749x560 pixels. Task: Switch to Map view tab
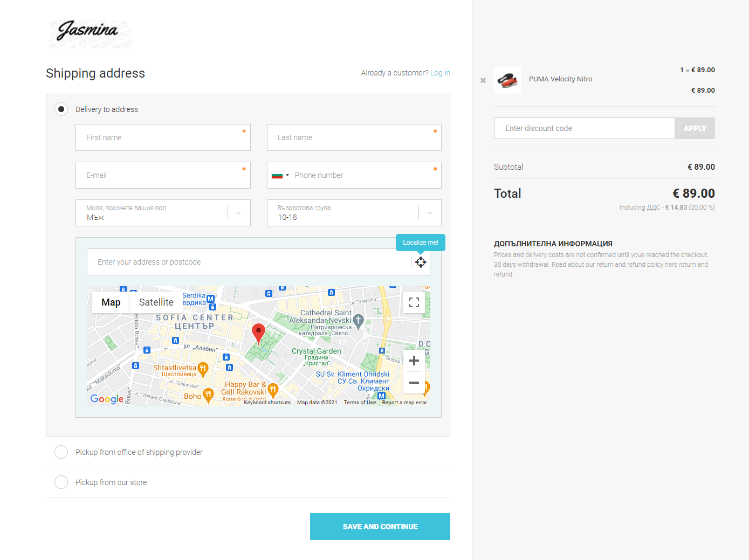[x=111, y=302]
